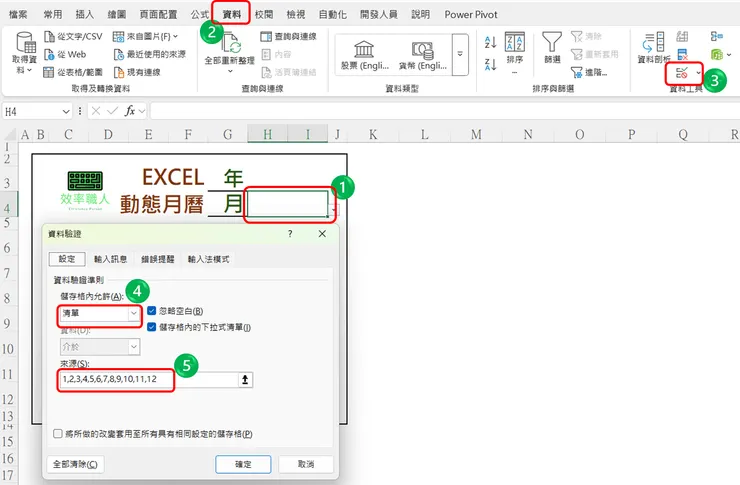
Task: Close the 資料驗證 dialog
Action: tap(322, 234)
